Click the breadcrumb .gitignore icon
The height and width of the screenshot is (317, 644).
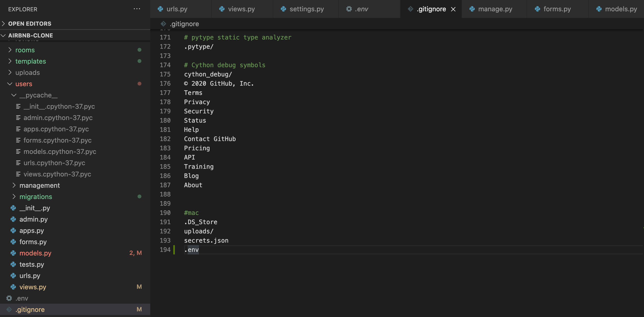(x=163, y=24)
